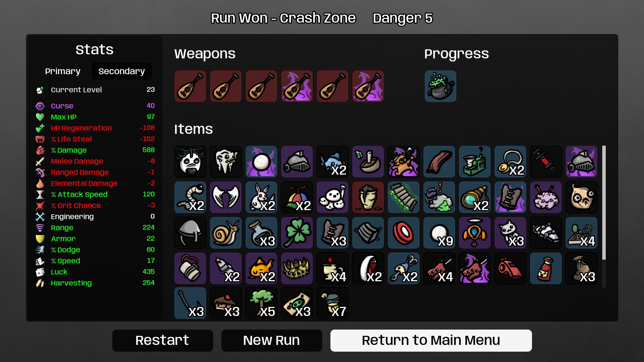Click the telescope item icon
644x362 pixels.
click(x=475, y=197)
